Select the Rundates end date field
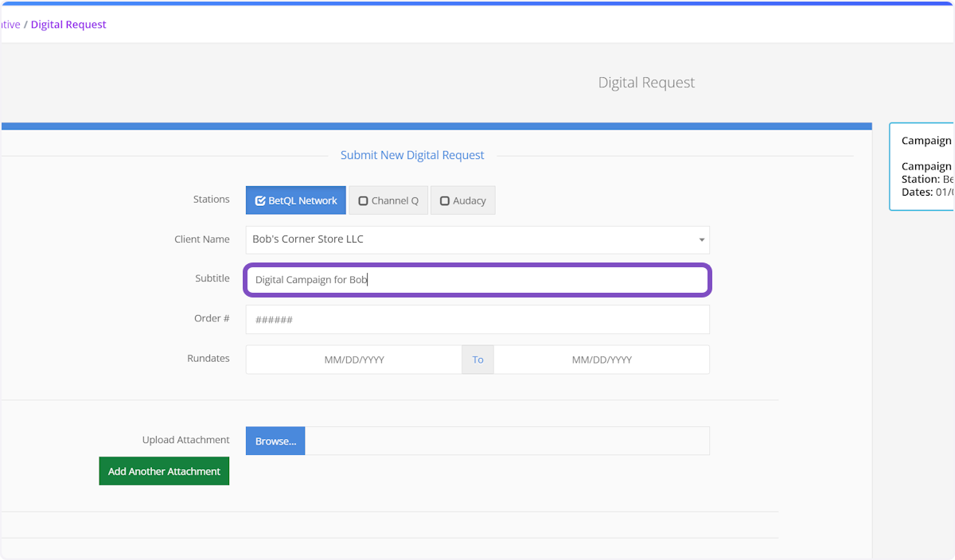This screenshot has height=560, width=955. point(601,360)
